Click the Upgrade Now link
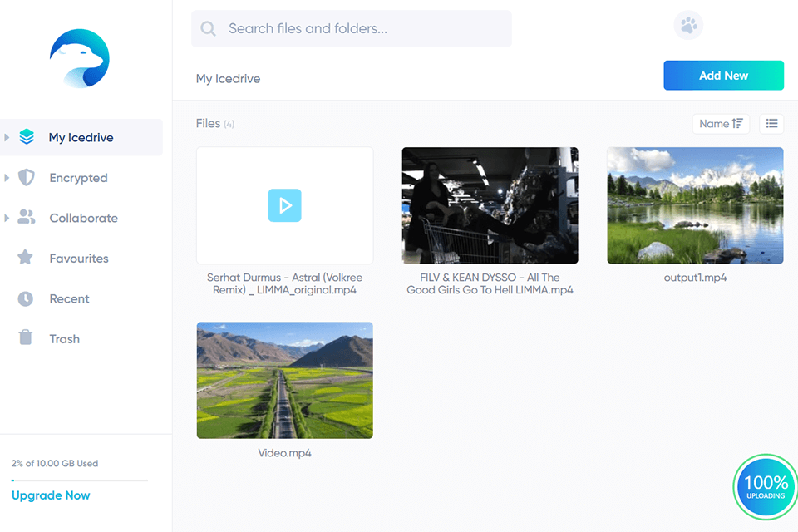 click(x=51, y=495)
